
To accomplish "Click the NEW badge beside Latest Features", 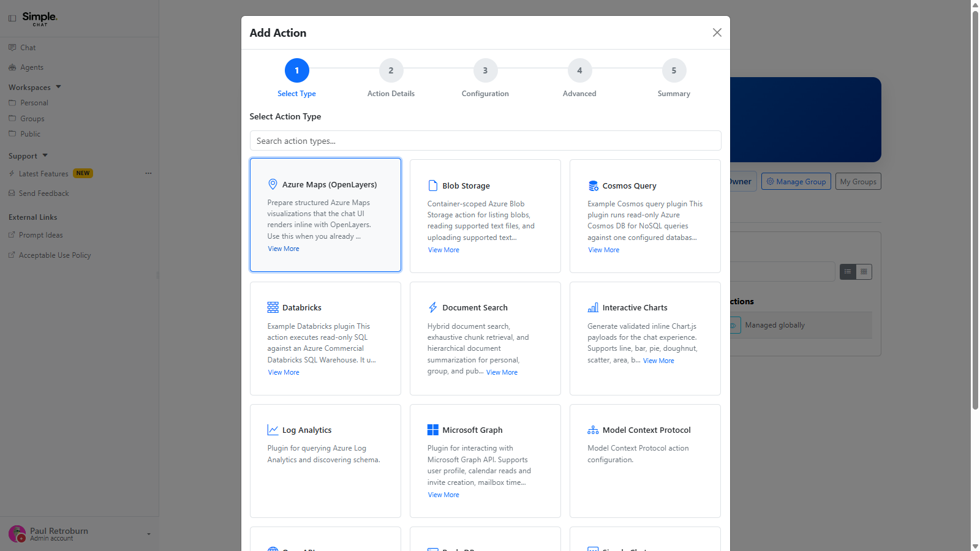I will (x=83, y=173).
